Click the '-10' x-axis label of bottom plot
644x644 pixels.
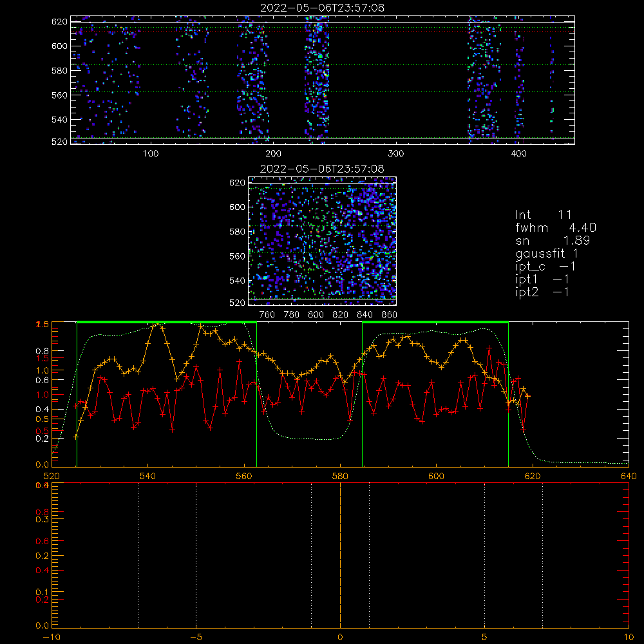[x=52, y=637]
